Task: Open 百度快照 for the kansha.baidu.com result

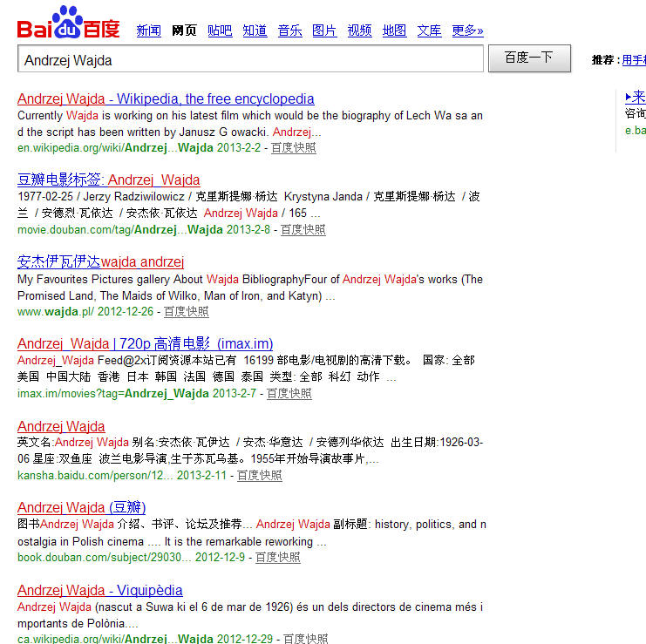Action: 260,476
